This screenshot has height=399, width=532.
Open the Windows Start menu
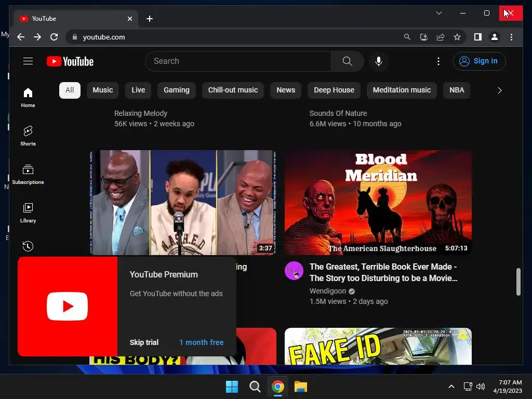tap(232, 387)
